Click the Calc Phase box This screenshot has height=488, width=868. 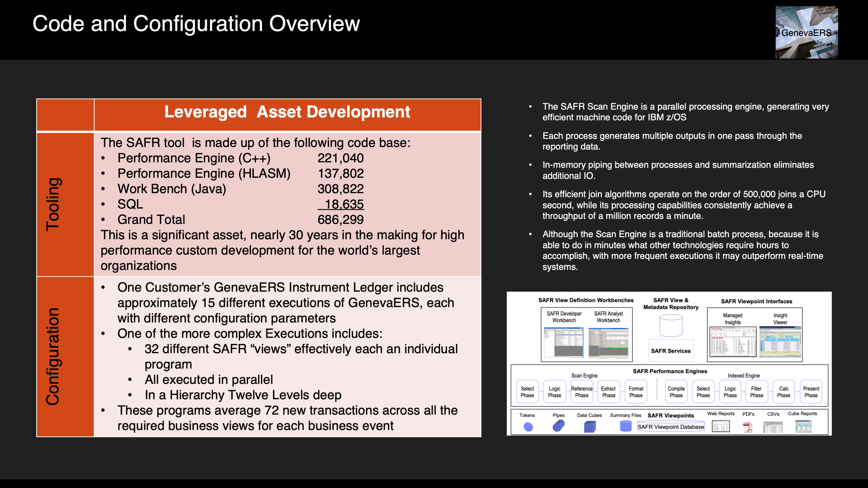[x=784, y=392]
